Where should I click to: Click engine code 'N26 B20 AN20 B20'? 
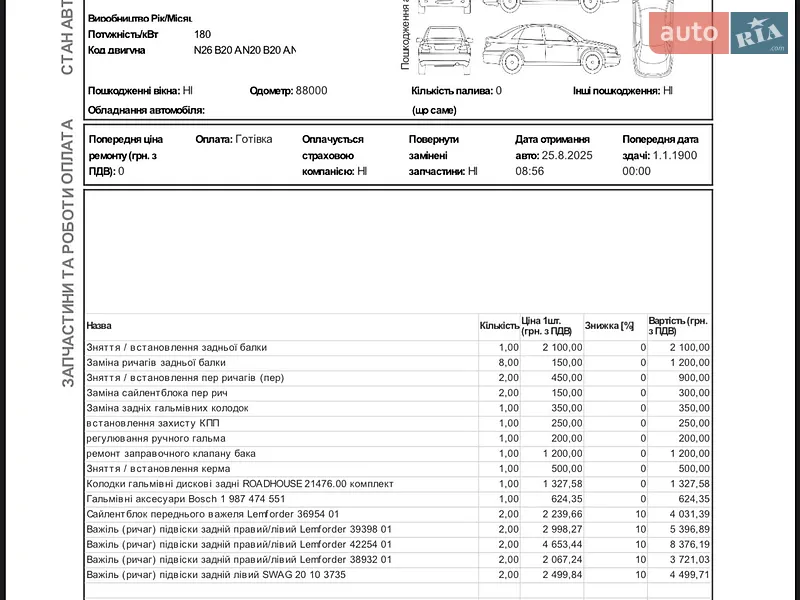244,51
